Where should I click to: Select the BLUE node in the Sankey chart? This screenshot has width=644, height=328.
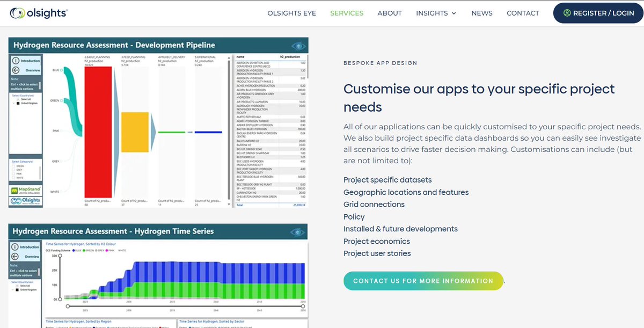click(62, 70)
